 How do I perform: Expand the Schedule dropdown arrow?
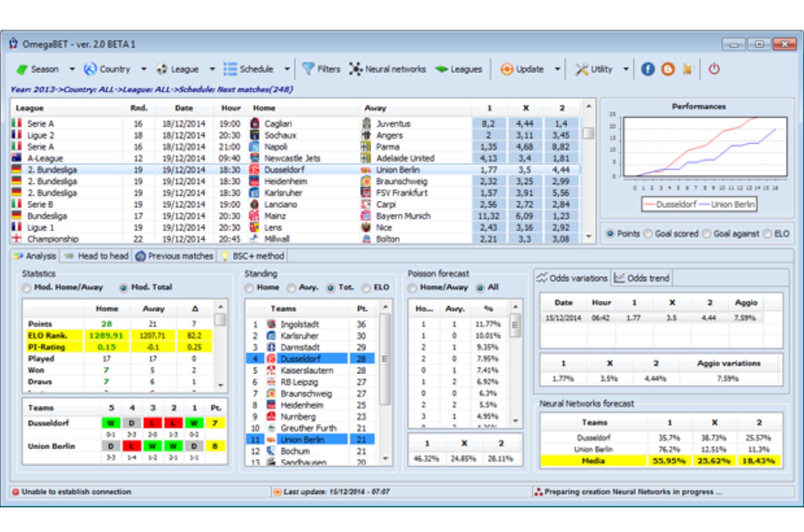(287, 69)
